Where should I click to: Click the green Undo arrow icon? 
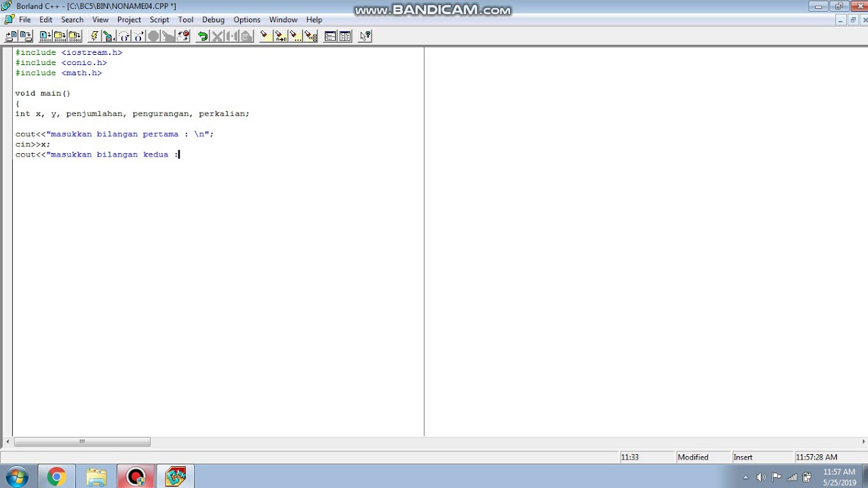[x=203, y=36]
